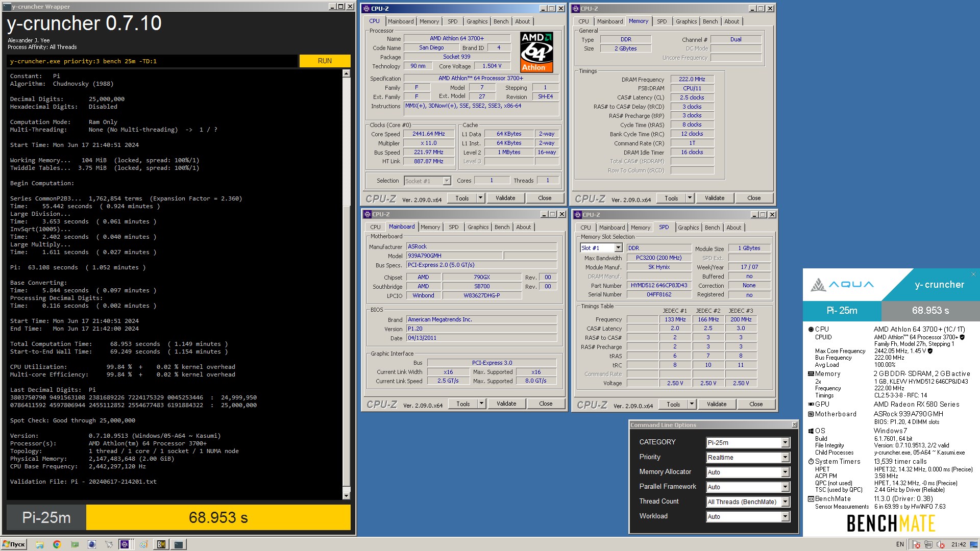
Task: Switch to CPU tab in bottom-right CPU-Z
Action: (x=585, y=228)
